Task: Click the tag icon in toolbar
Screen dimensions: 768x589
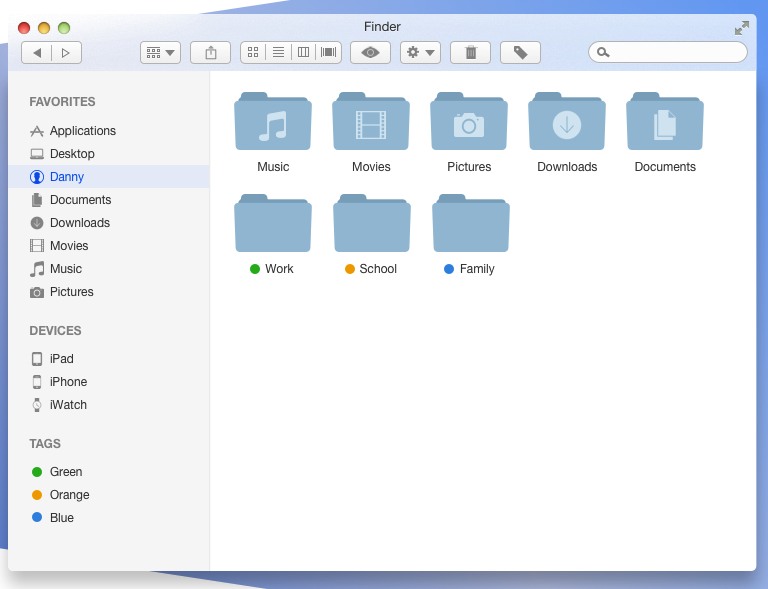Action: coord(520,52)
